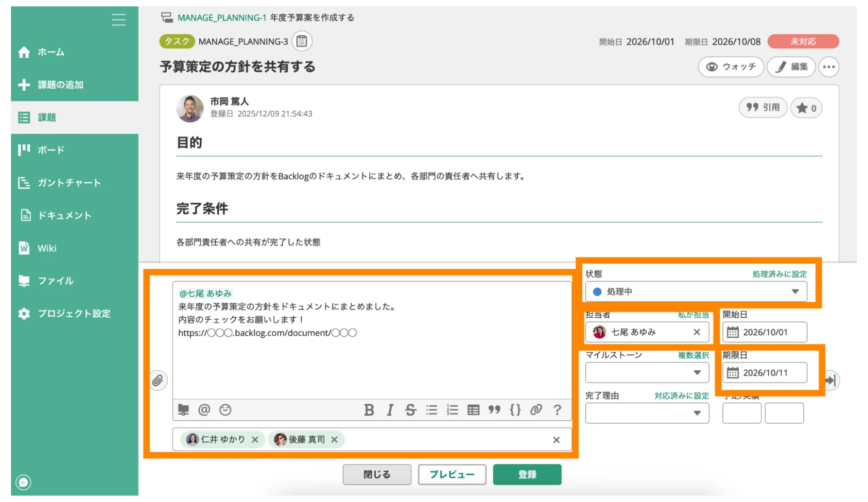
Task: Collapse sidebar with hamburger menu icon
Action: click(119, 20)
